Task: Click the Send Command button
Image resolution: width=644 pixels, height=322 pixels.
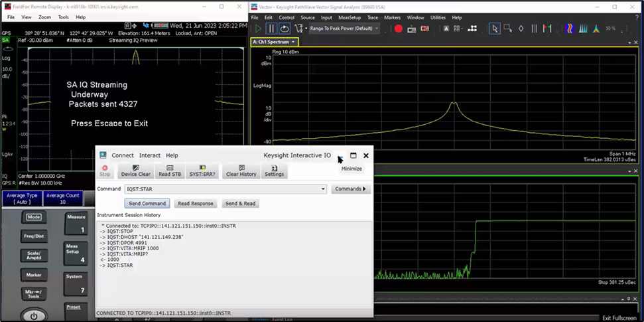Action: pos(147,204)
